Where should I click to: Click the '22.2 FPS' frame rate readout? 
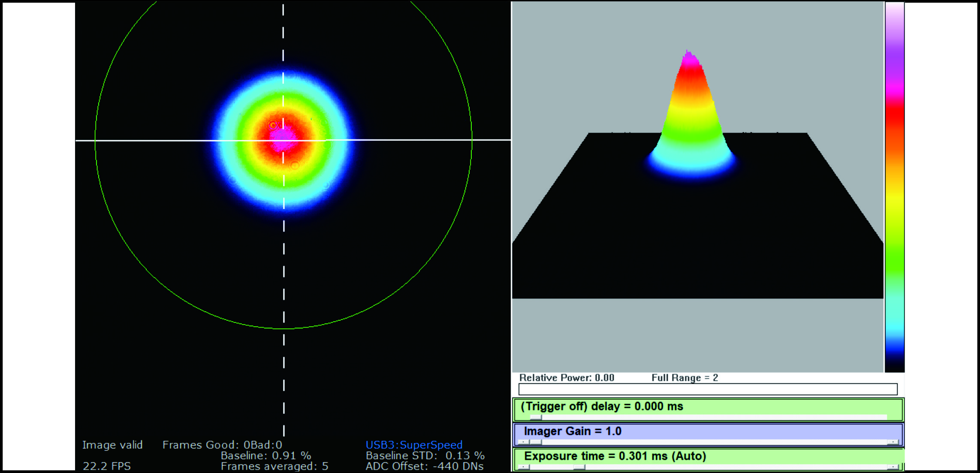(x=107, y=466)
